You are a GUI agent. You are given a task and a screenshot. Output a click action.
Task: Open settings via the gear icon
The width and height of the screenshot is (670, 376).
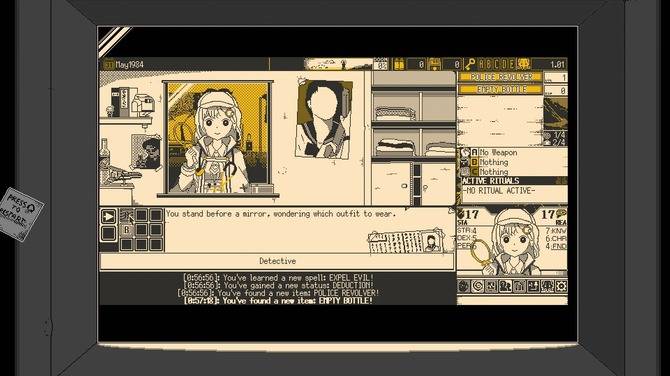561,286
